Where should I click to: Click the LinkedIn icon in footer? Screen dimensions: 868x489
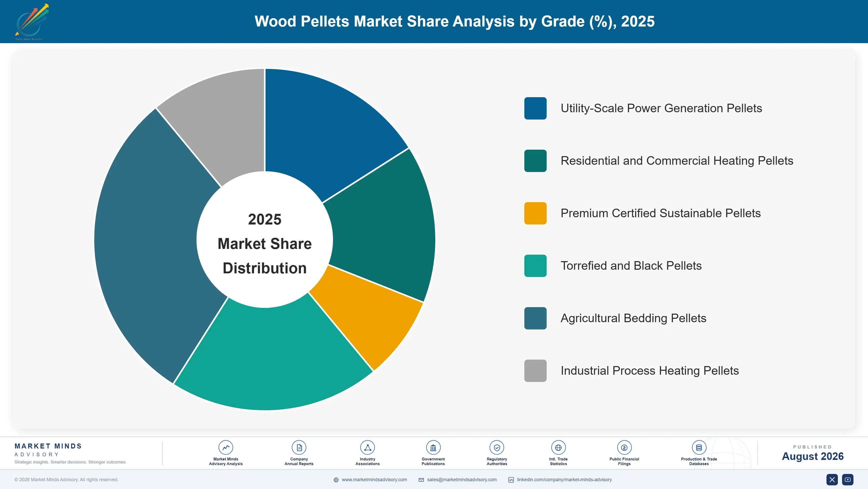click(x=511, y=480)
